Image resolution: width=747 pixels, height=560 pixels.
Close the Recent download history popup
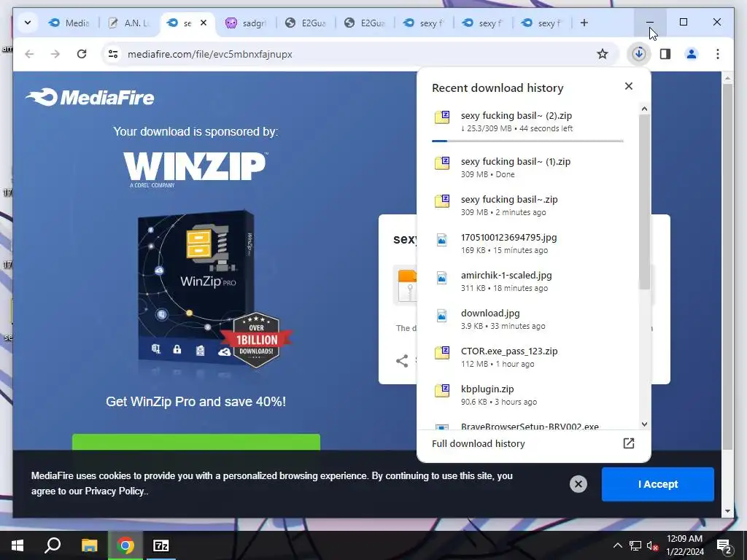tap(628, 86)
